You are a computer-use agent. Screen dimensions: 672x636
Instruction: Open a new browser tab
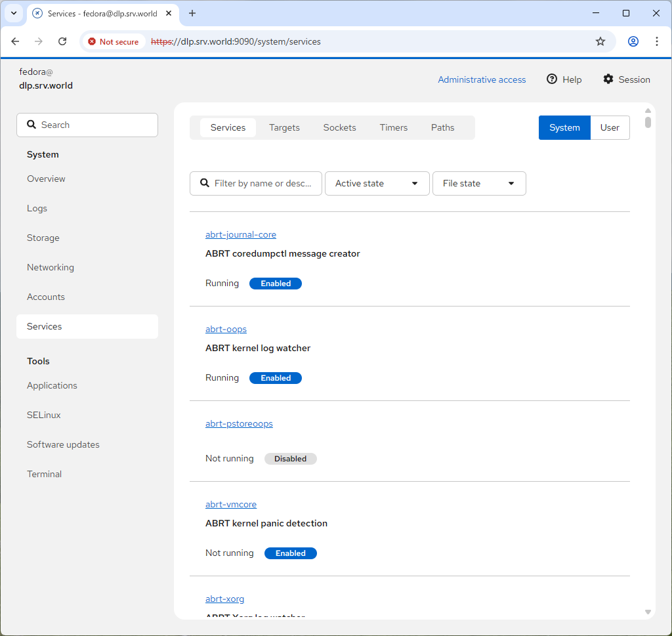tap(192, 13)
